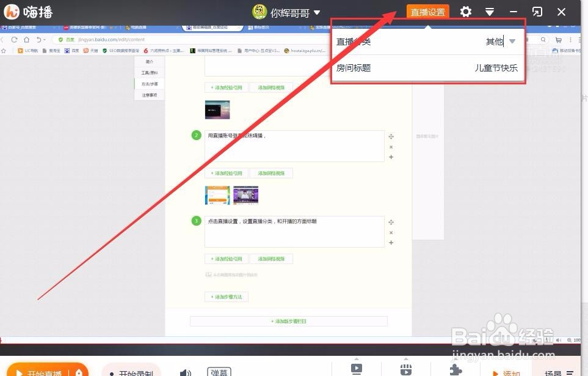Select the 方法/步骤 section in sidebar
This screenshot has width=588, height=376.
point(149,84)
